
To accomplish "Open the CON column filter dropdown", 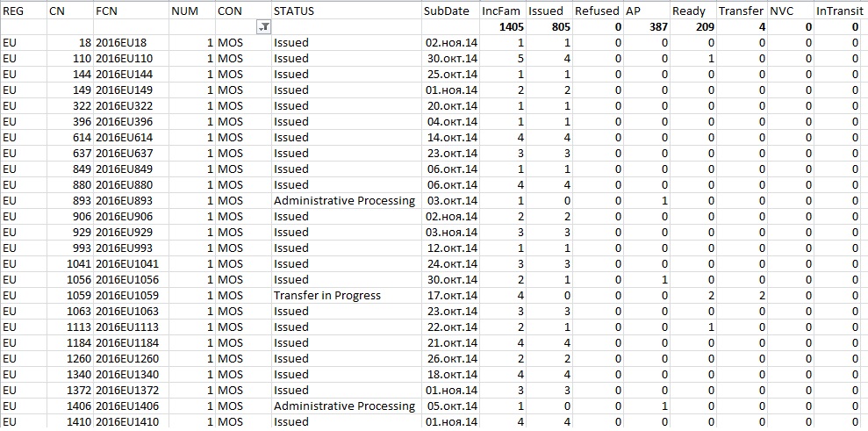I will coord(264,27).
